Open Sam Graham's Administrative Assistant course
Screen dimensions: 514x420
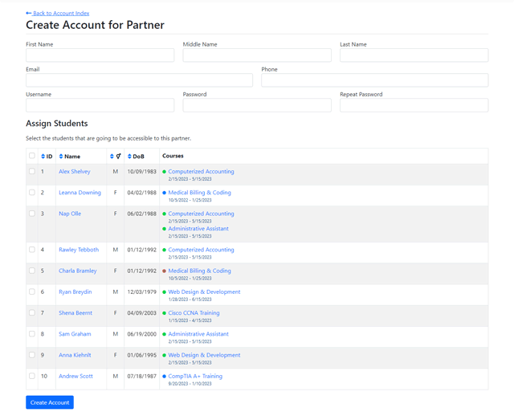click(198, 334)
